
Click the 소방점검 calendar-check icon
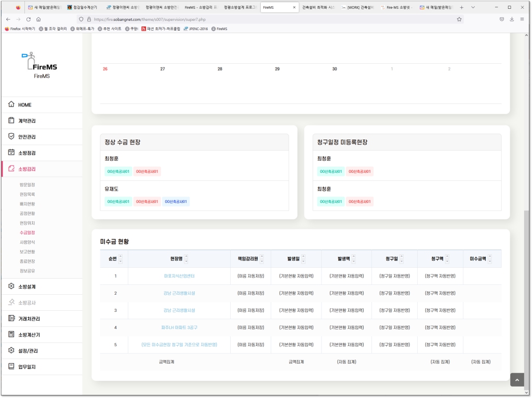coord(11,153)
